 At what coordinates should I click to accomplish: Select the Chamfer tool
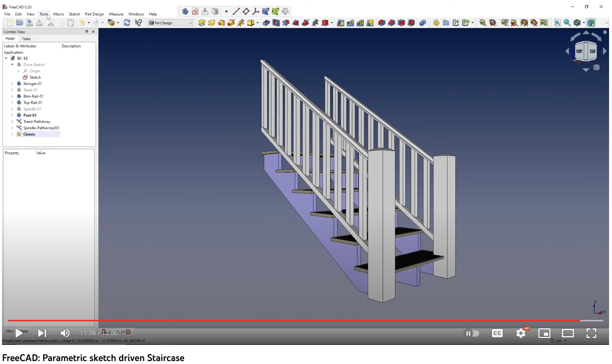(392, 23)
